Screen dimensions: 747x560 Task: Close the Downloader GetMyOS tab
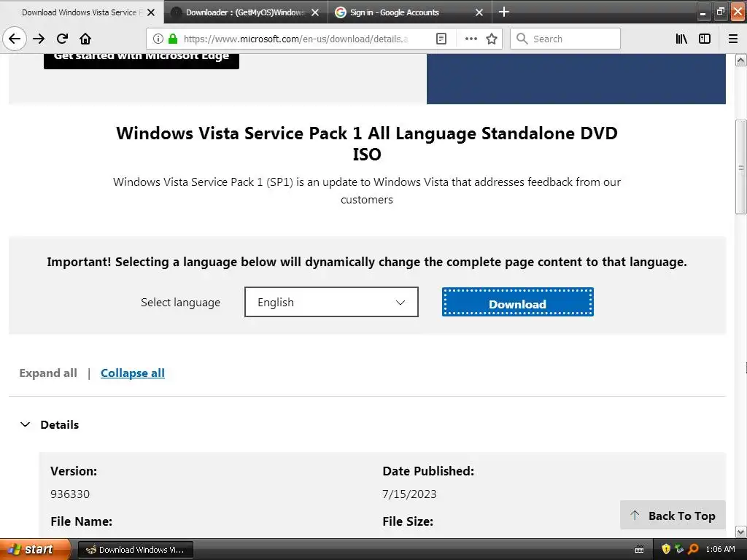pyautogui.click(x=315, y=12)
